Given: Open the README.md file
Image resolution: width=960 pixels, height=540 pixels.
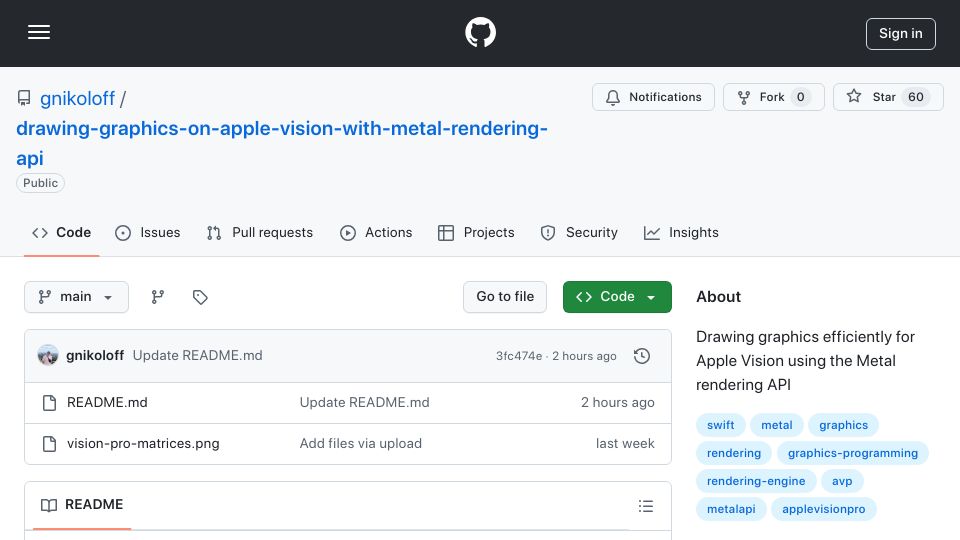Looking at the screenshot, I should click(x=107, y=402).
